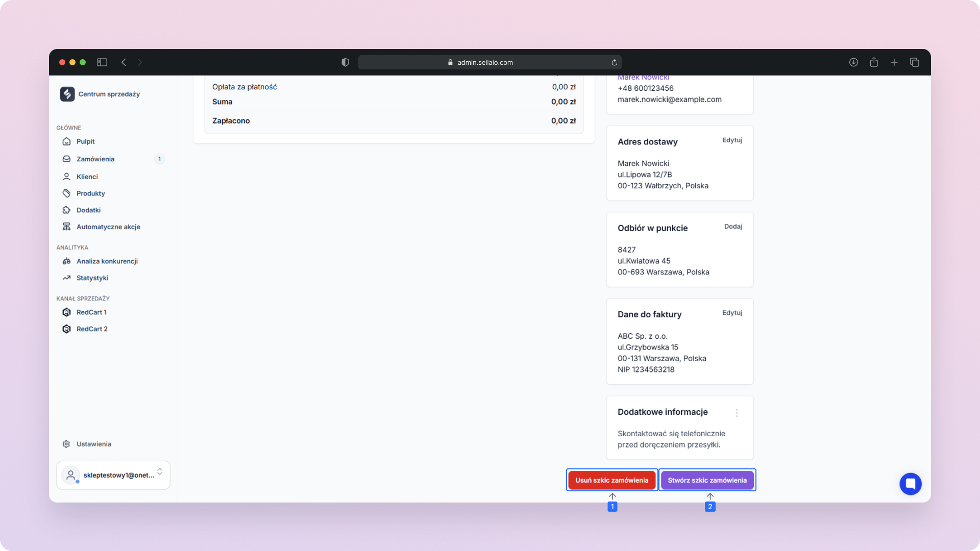
Task: Click the Ustawienia gear icon
Action: 66,444
